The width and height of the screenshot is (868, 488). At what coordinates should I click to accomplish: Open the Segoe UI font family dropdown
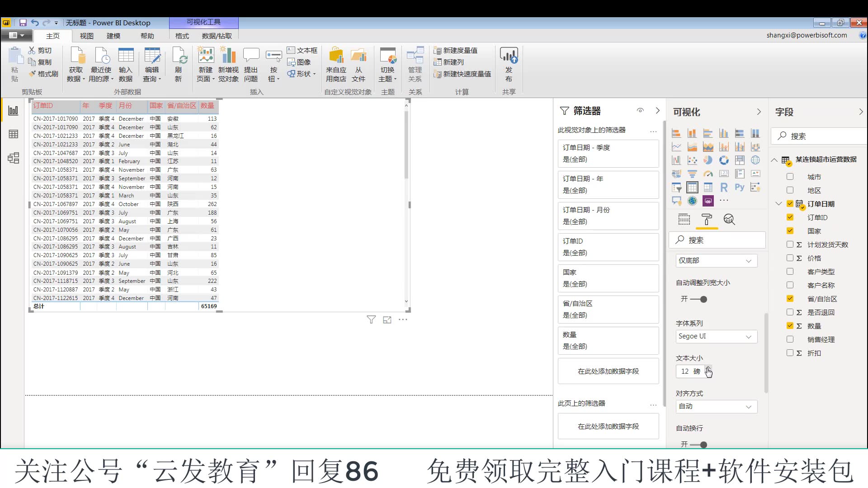[x=716, y=336]
